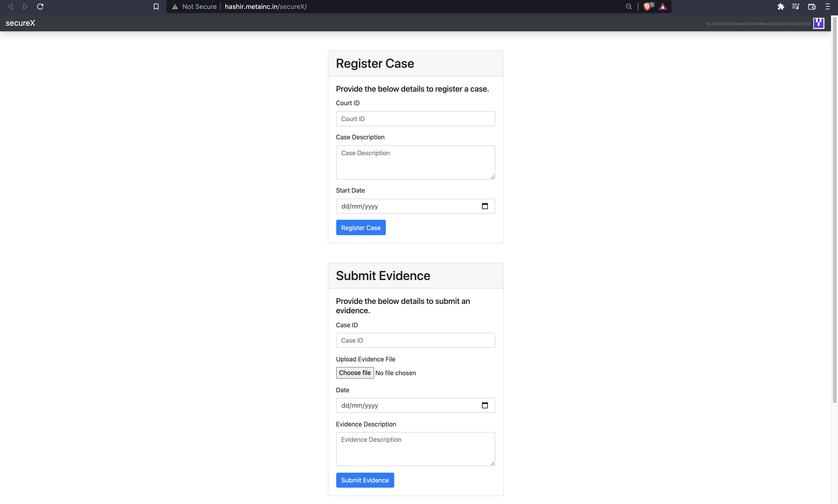The width and height of the screenshot is (838, 504).
Task: Open the media playlist icon
Action: [x=795, y=7]
